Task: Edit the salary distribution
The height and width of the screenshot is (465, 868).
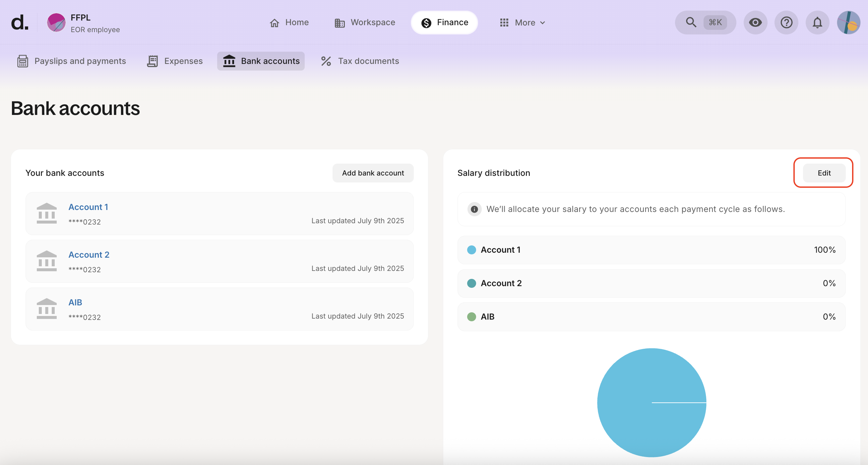Action: point(824,173)
